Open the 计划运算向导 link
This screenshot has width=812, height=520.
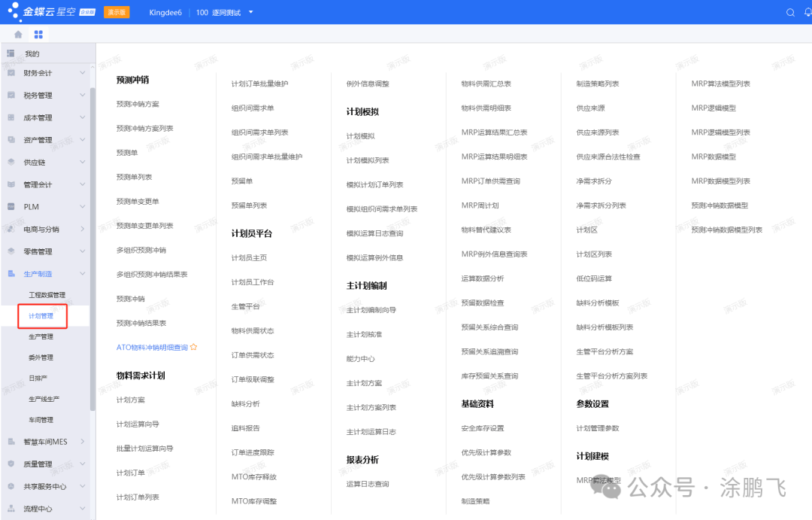point(138,424)
